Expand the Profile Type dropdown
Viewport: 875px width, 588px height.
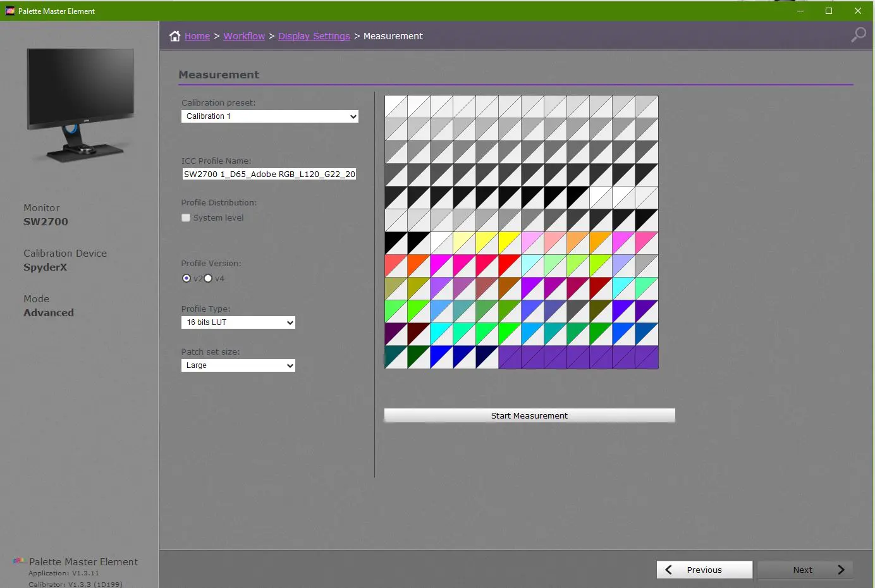[238, 322]
